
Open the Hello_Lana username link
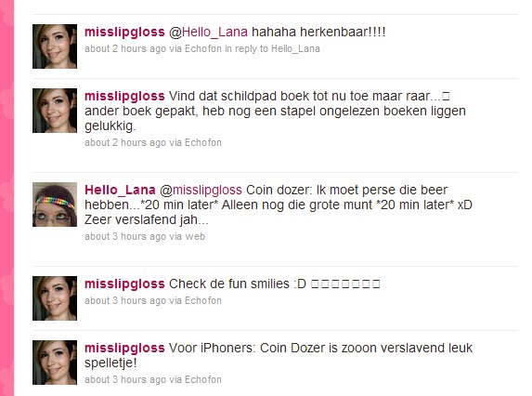click(120, 190)
